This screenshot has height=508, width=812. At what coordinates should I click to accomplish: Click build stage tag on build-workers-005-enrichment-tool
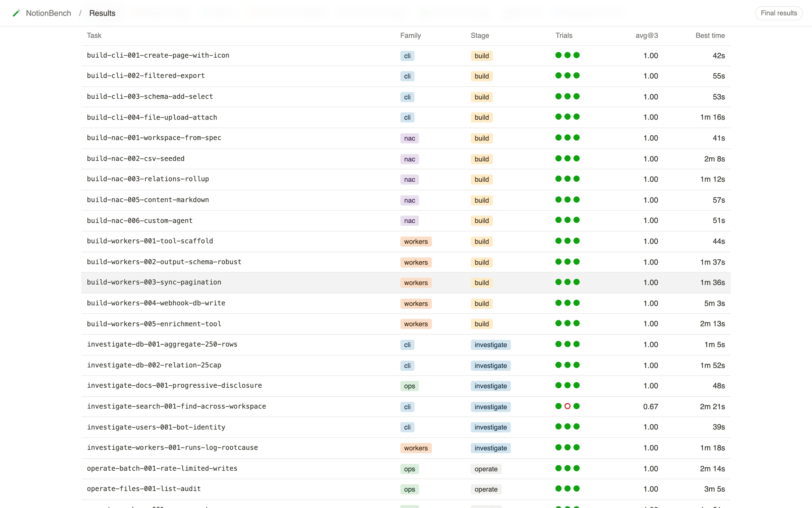pos(482,324)
